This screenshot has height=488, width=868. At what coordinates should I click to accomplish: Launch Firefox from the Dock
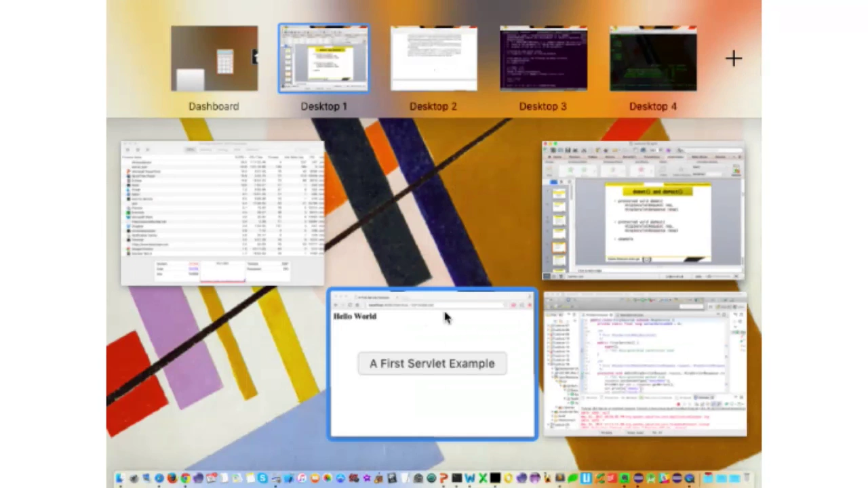pos(172,479)
